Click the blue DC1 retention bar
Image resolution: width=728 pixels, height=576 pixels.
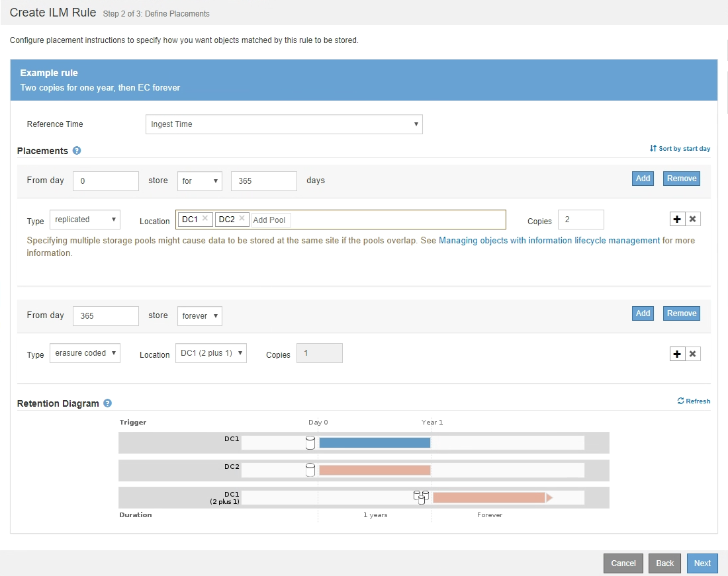pos(375,442)
